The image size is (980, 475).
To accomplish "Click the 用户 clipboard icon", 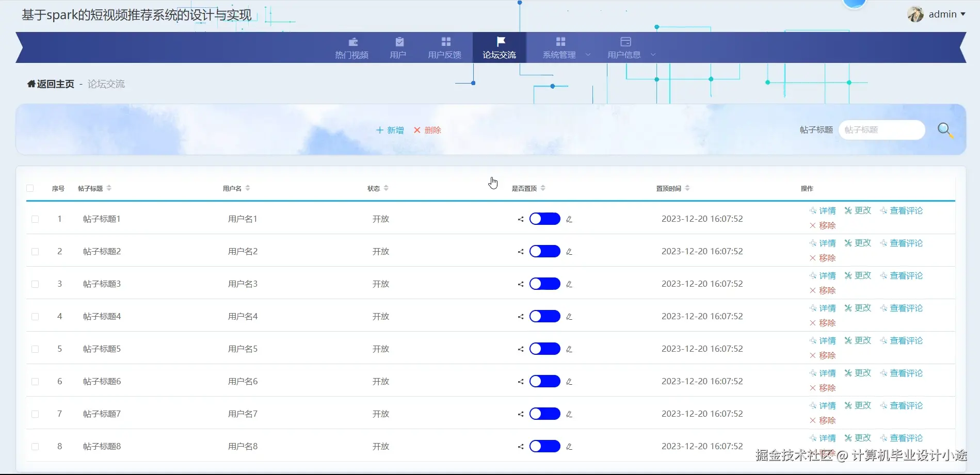I will [399, 42].
